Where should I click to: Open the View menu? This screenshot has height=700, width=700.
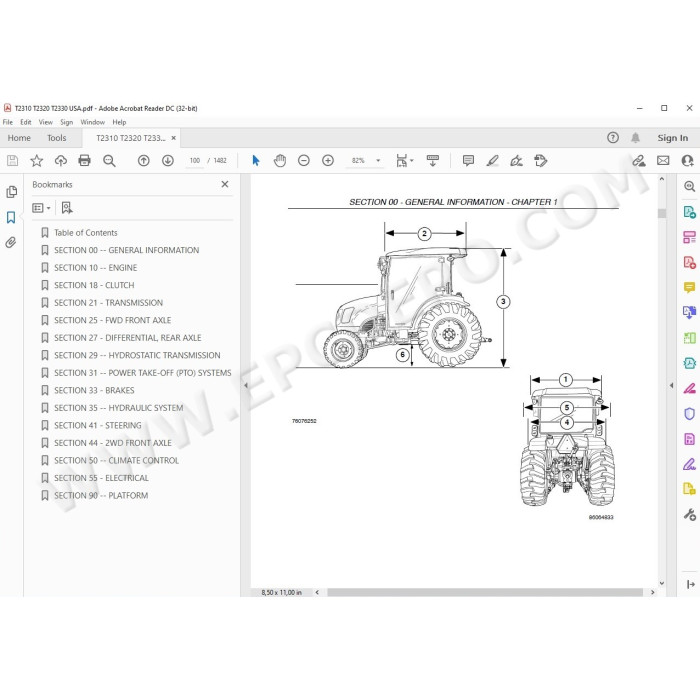coord(46,122)
